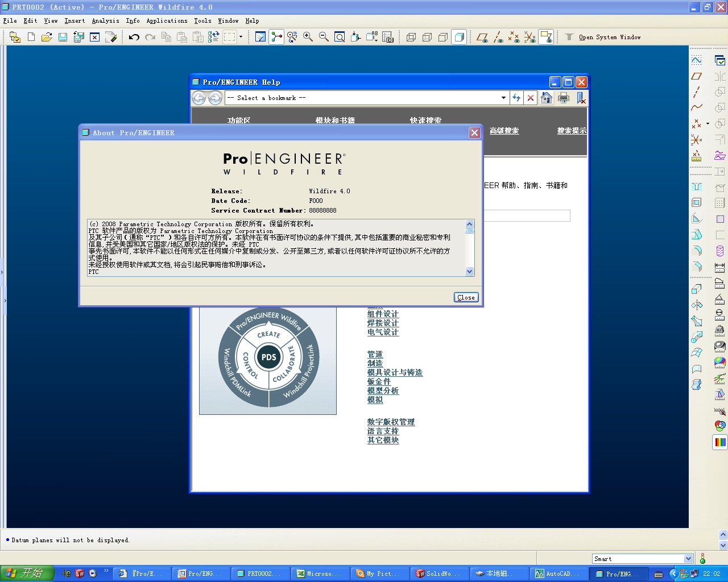The image size is (728, 582).
Task: Click the Regenerate model icon
Action: point(214,38)
